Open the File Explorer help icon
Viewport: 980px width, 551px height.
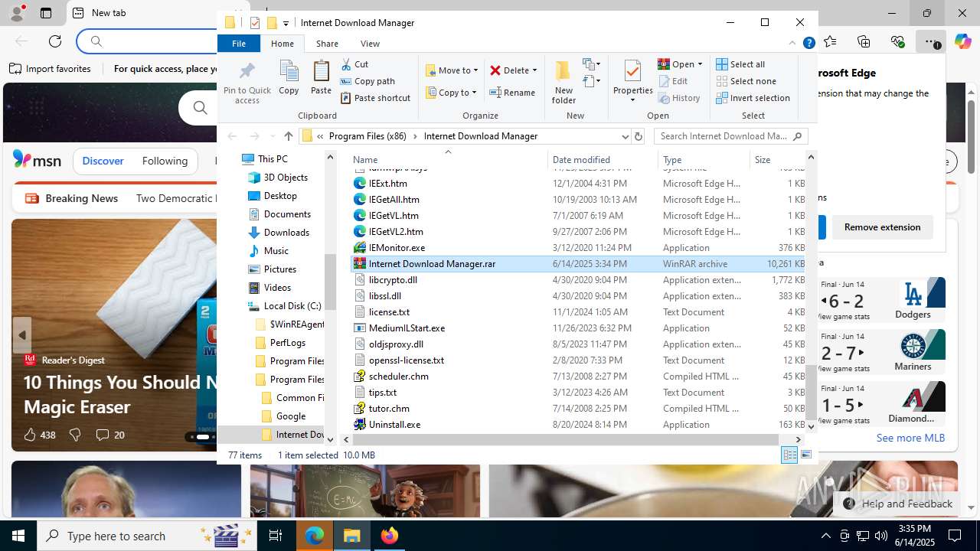pyautogui.click(x=808, y=44)
